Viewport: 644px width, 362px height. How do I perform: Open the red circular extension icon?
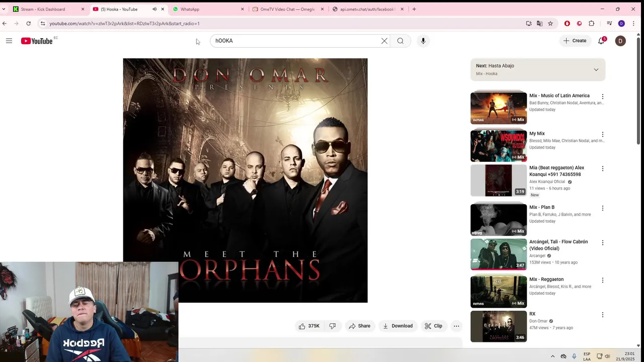coord(579,23)
